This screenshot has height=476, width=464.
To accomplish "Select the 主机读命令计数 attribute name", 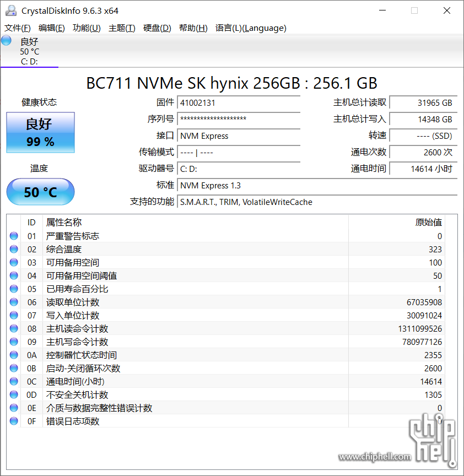I will (x=77, y=328).
